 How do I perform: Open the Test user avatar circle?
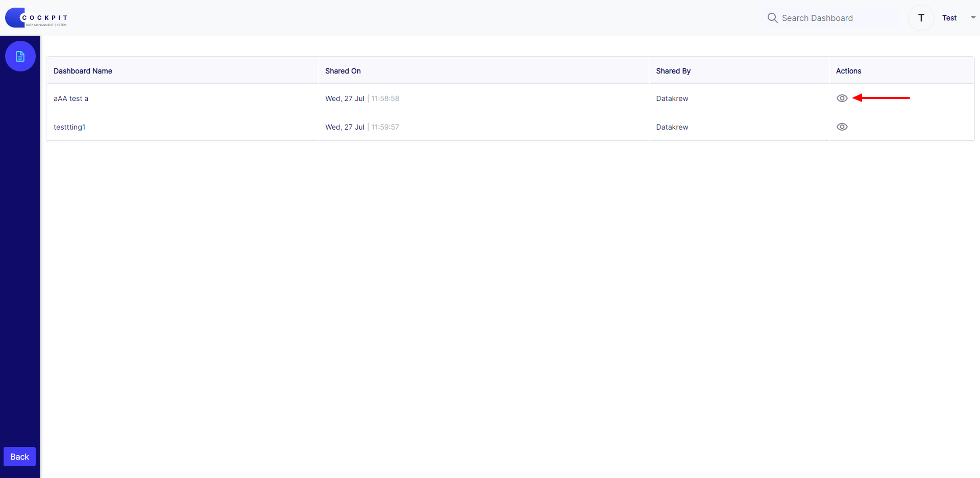pos(921,18)
